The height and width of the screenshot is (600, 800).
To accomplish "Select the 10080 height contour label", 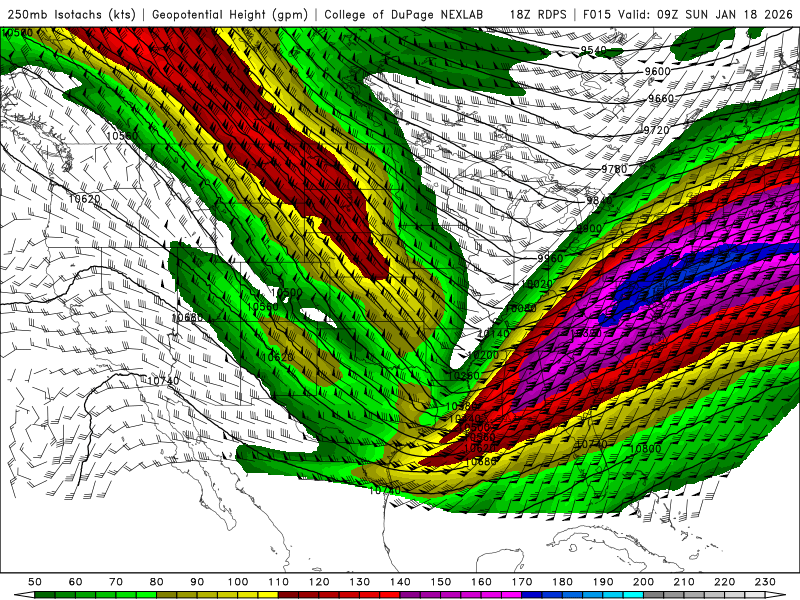I will pyautogui.click(x=520, y=308).
